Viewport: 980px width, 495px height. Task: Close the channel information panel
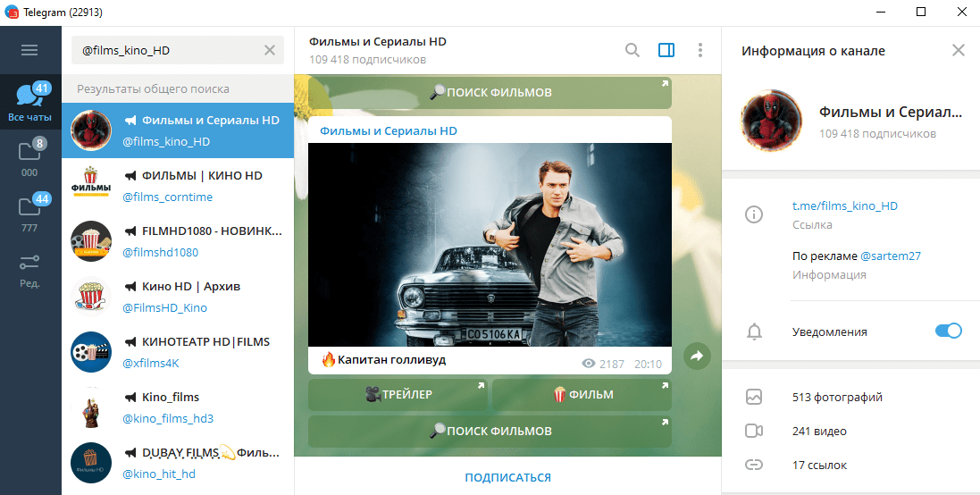958,51
